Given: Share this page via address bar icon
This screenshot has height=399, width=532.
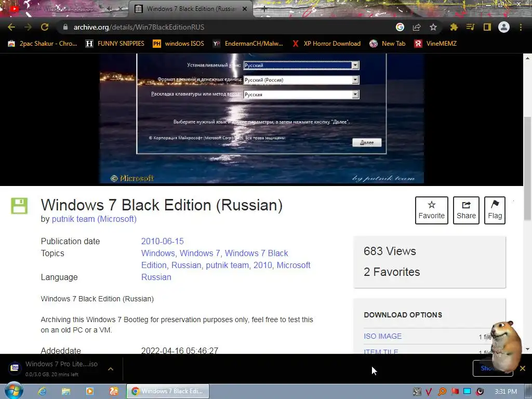Looking at the screenshot, I should coord(417,27).
